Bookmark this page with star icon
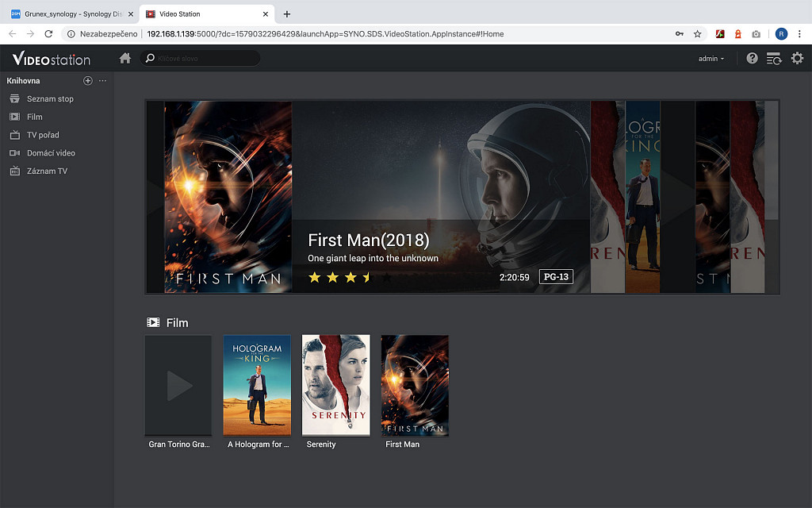 698,34
